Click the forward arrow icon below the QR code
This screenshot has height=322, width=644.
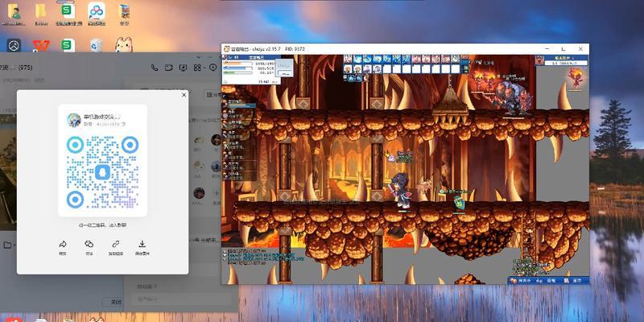[x=63, y=244]
